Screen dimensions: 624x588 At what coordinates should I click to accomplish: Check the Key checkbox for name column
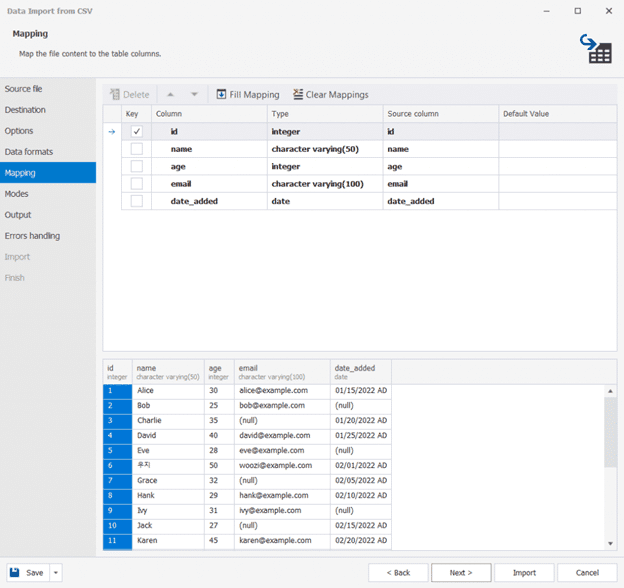[x=137, y=149]
